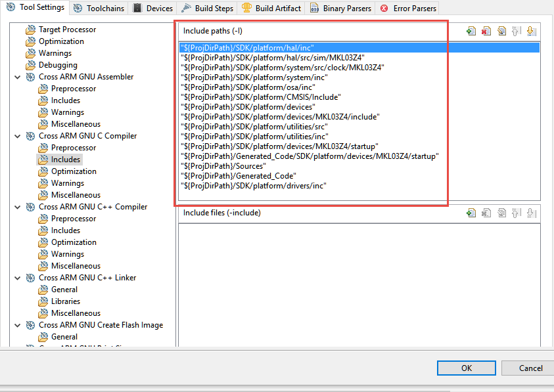Collapse Cross ARM GNU Assembler node
The height and width of the screenshot is (392, 554).
[17, 77]
